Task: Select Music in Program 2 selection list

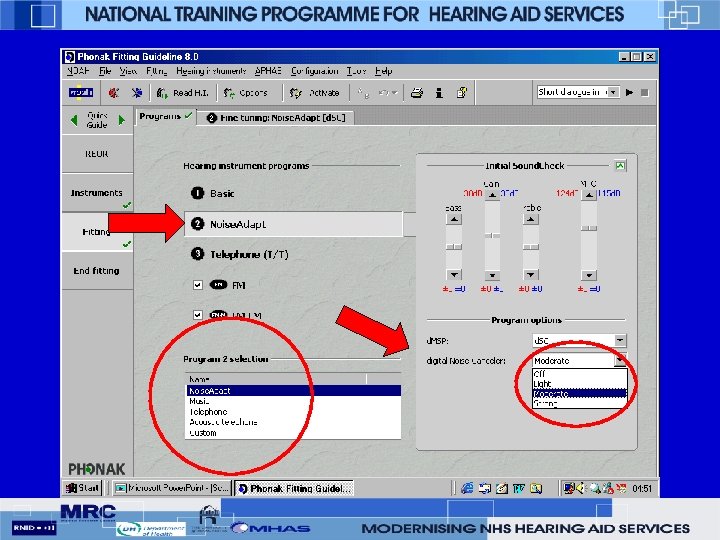Action: tap(293, 401)
